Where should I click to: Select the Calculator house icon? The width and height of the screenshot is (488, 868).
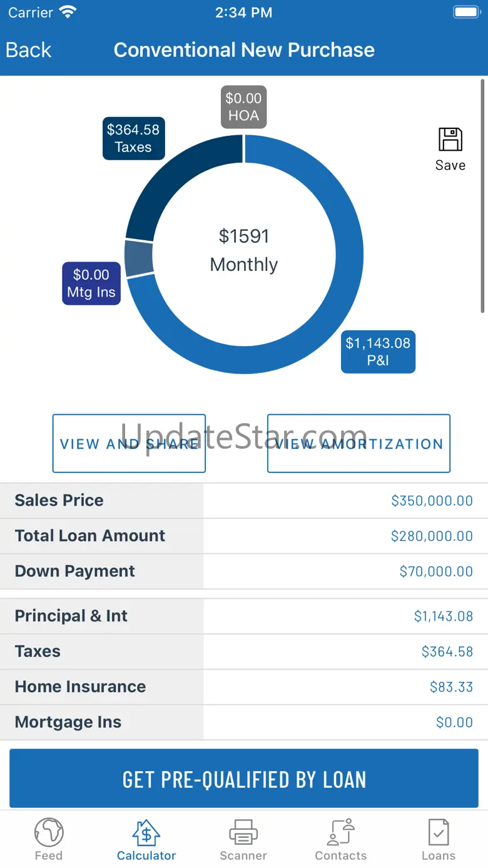pos(146,832)
